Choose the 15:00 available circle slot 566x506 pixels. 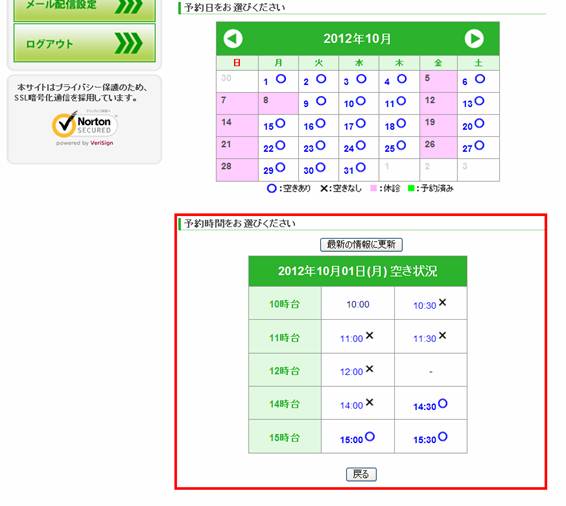[x=370, y=436]
